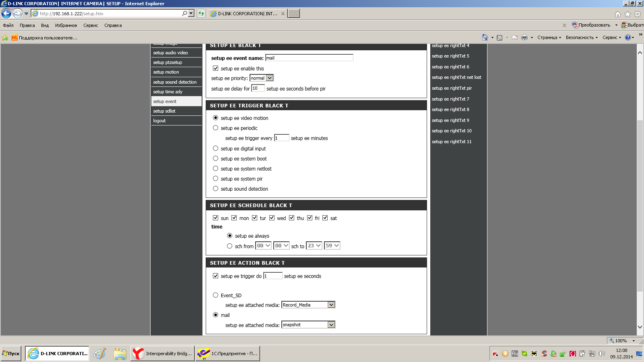
Task: Open the browser Tools gear icon
Action: (638, 14)
